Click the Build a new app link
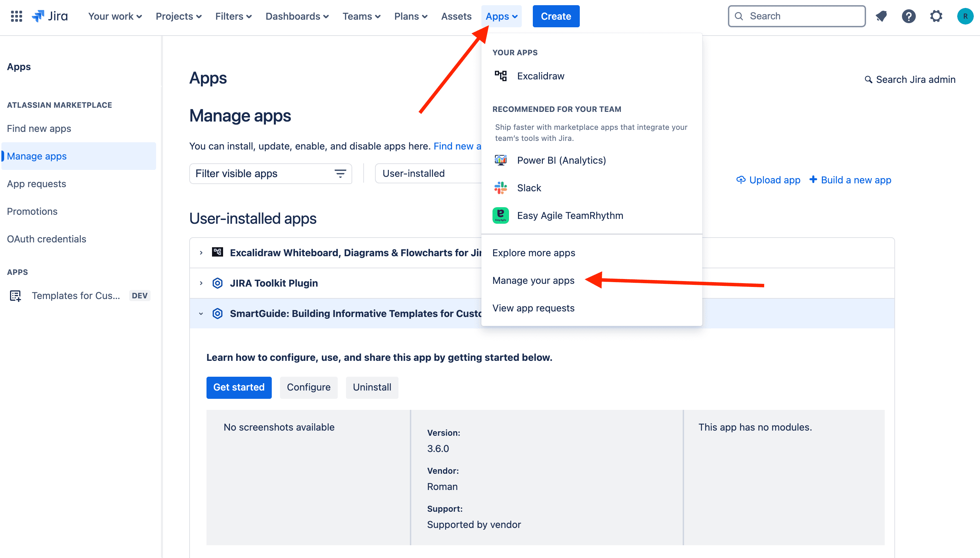Screen dimensions: 980x558 pyautogui.click(x=850, y=180)
